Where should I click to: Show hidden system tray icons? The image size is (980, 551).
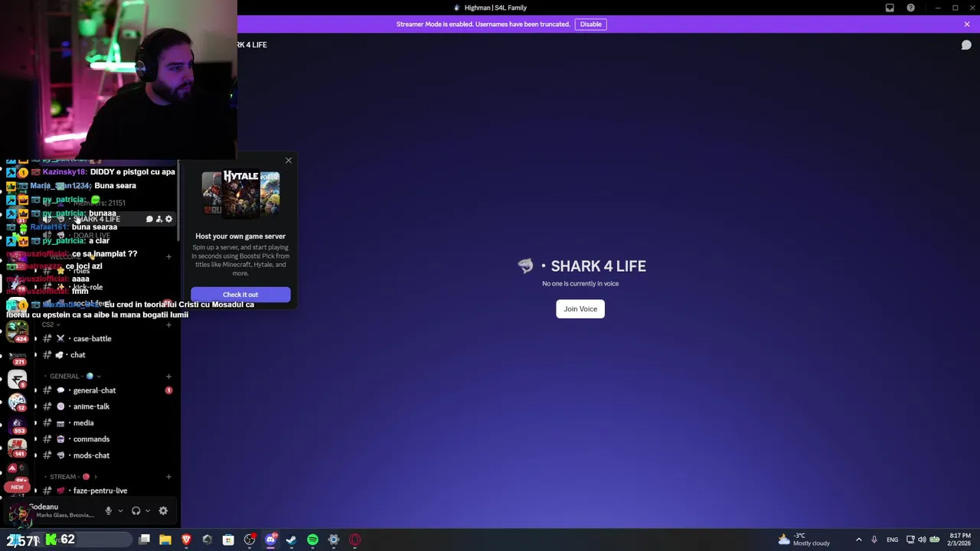[x=858, y=540]
